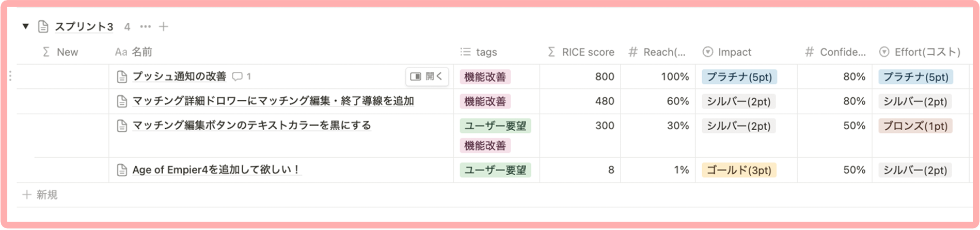Click the ゴールド(3pt) Impact tag
980x230 pixels.
click(739, 170)
